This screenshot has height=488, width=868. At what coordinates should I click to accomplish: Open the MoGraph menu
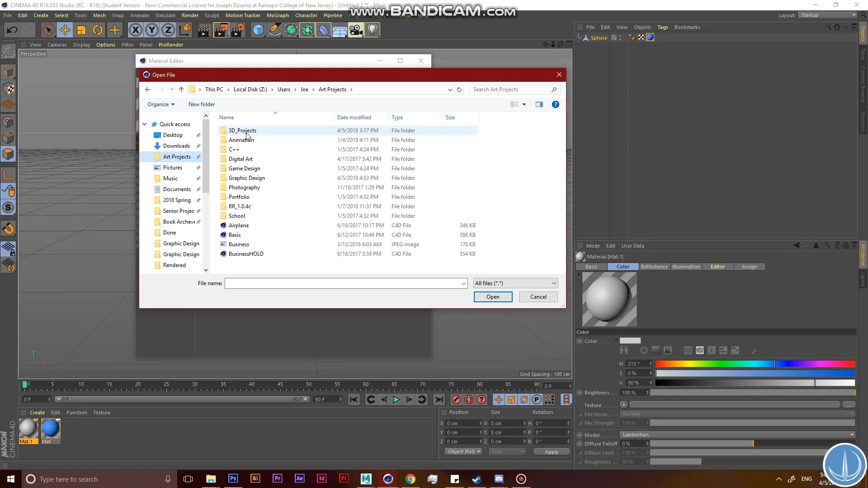click(277, 15)
